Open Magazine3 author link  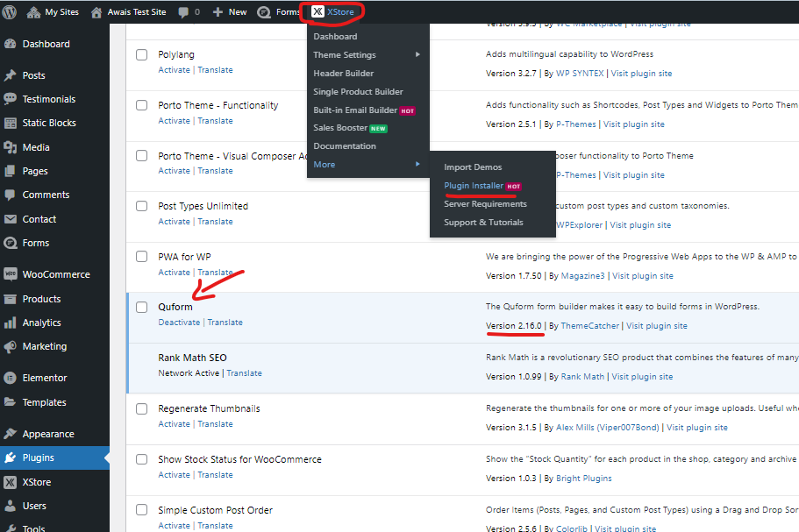[x=582, y=276]
